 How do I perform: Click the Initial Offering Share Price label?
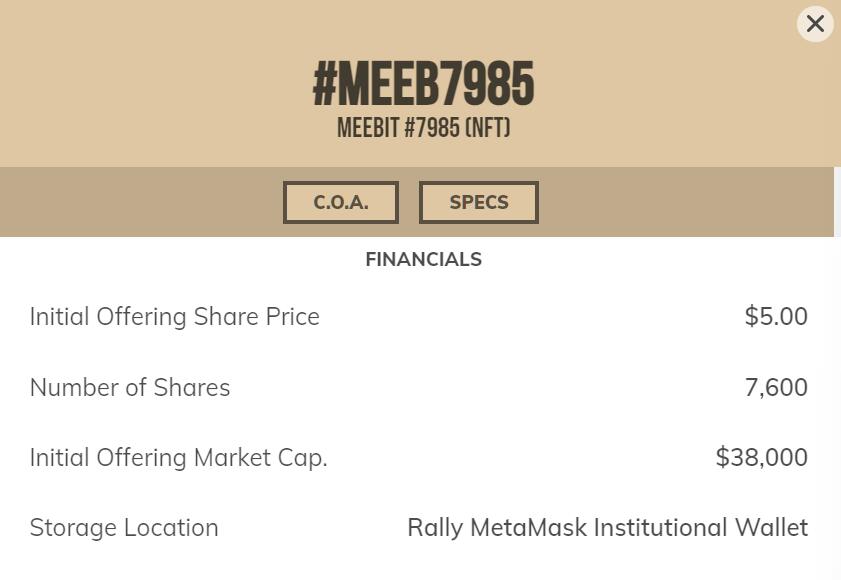[x=175, y=317]
